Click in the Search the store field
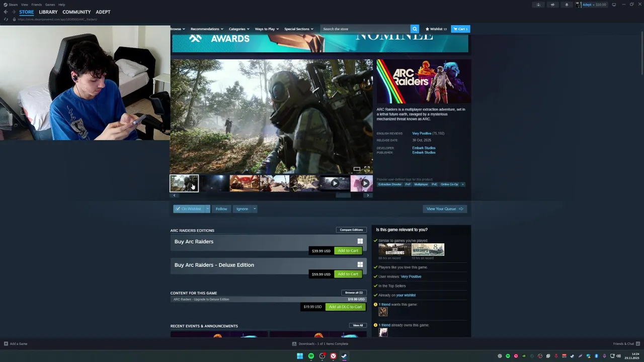Image resolution: width=644 pixels, height=362 pixels. point(366,29)
